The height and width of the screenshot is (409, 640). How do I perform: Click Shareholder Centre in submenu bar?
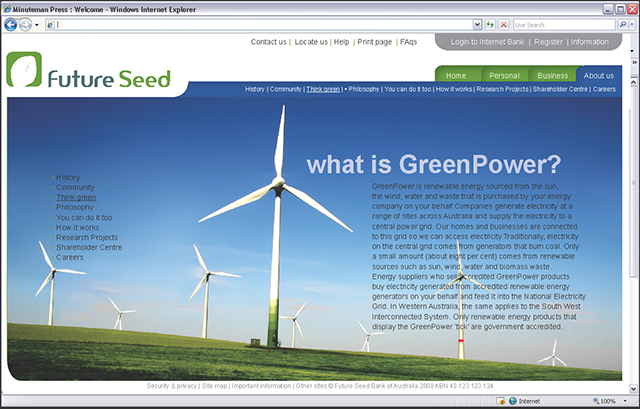[560, 89]
